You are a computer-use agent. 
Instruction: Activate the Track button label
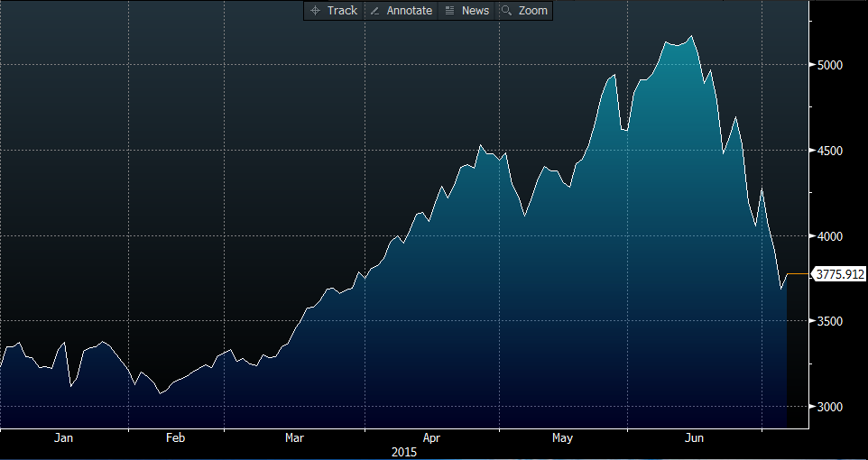(x=342, y=11)
